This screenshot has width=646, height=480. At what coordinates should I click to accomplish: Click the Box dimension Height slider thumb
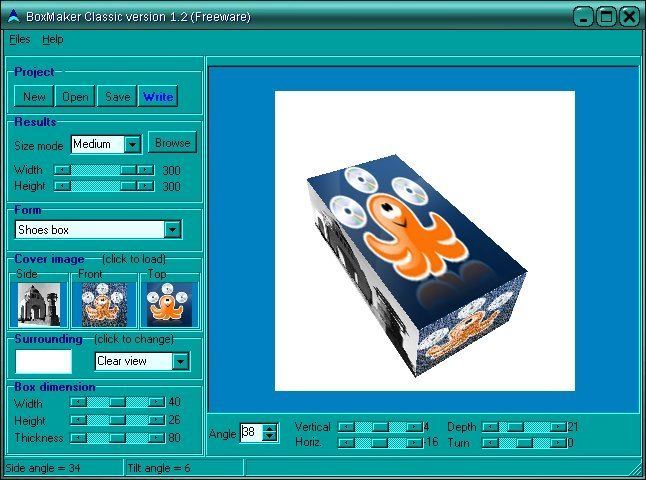117,420
